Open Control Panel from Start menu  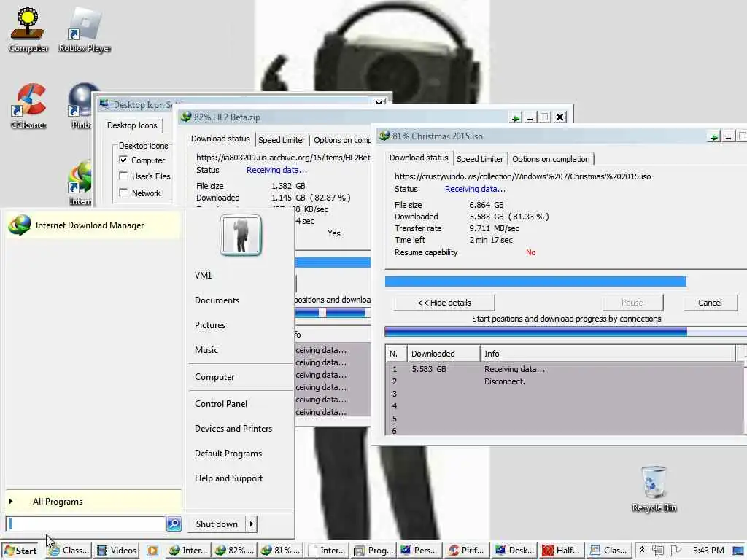[221, 404]
